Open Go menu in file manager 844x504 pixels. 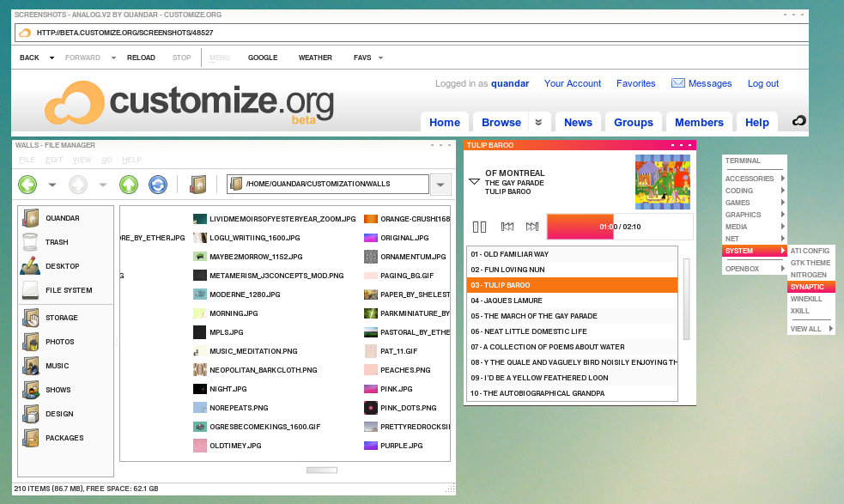click(x=106, y=160)
